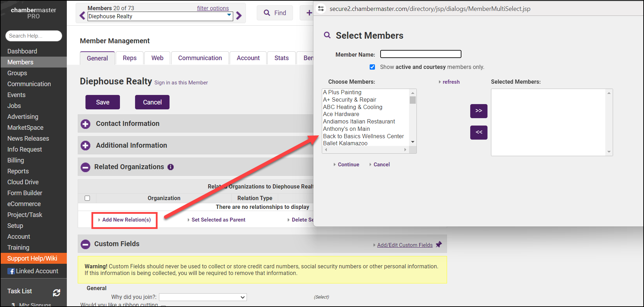Click pin icon beside Add/Edit Custom Fields
The height and width of the screenshot is (307, 644).
tap(439, 245)
